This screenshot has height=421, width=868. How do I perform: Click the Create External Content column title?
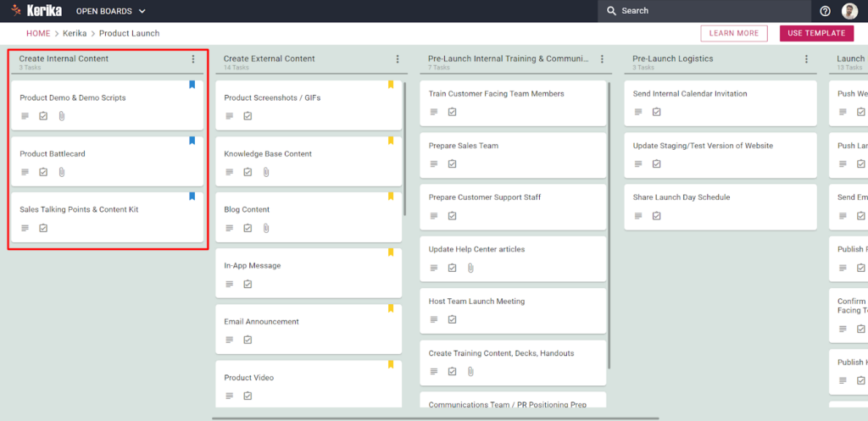(269, 58)
